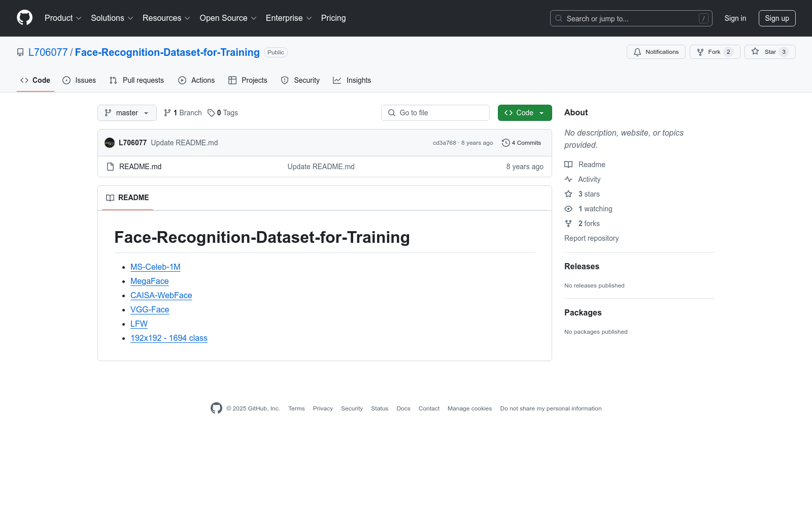Open the Pricing page

point(333,18)
